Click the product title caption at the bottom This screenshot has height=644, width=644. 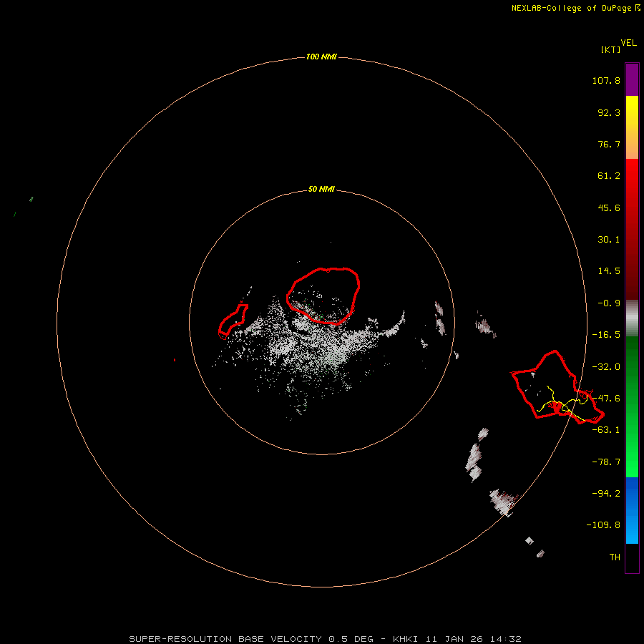[x=326, y=639]
